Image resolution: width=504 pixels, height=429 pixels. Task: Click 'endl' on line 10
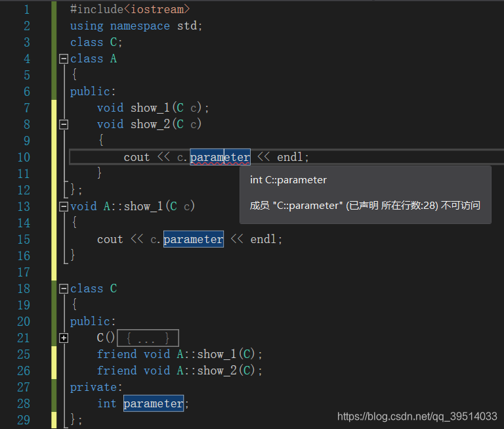point(290,157)
